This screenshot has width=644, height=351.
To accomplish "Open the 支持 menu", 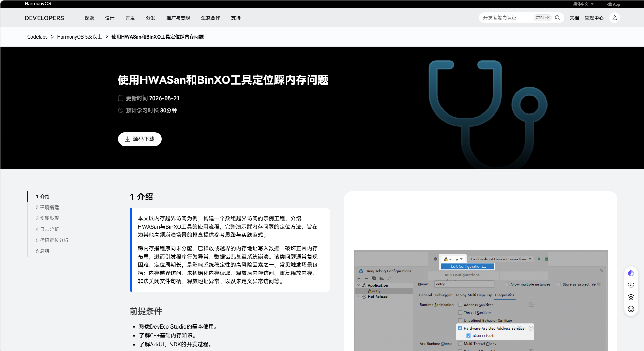I will coord(236,18).
